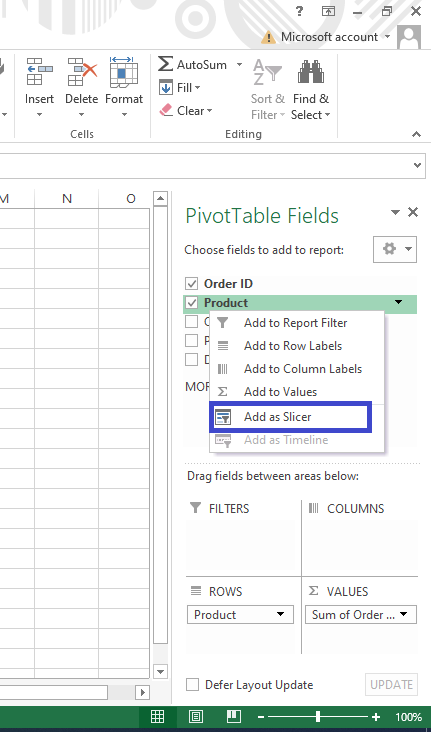Viewport: 431px width, 732px height.
Task: Click horizontal scrollbar right arrow
Action: pos(142,692)
